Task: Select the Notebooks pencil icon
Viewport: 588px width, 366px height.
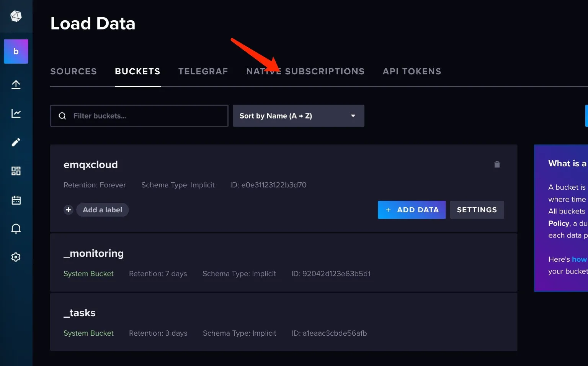Action: [x=16, y=142]
